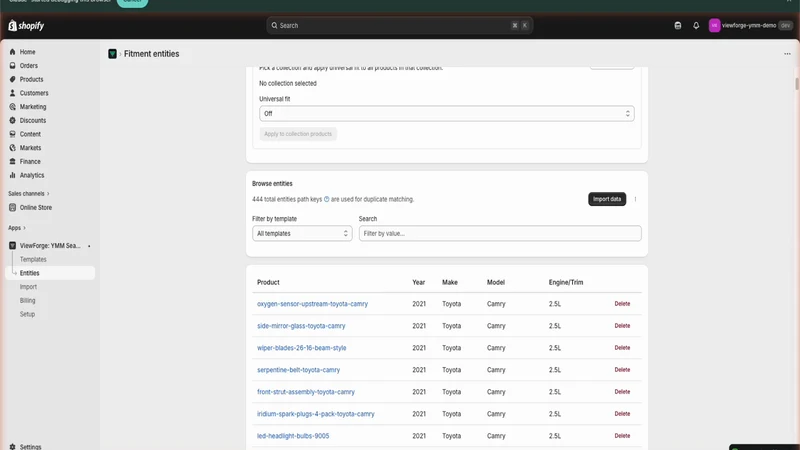Click the Cancel button in debugging banner
Screen dimensions: 800x450
click(132, 2)
